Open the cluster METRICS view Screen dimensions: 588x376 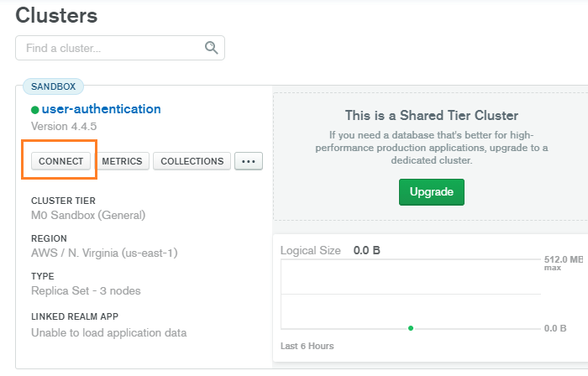click(x=123, y=161)
